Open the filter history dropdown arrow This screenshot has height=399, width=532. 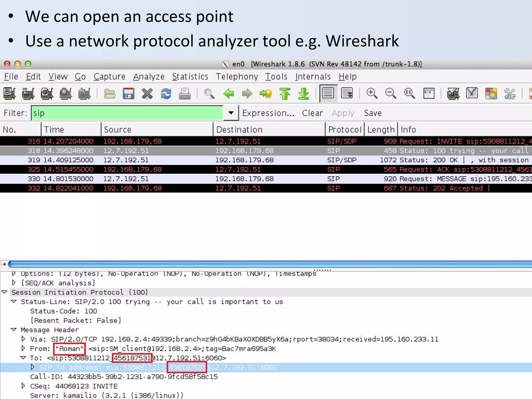(231, 113)
